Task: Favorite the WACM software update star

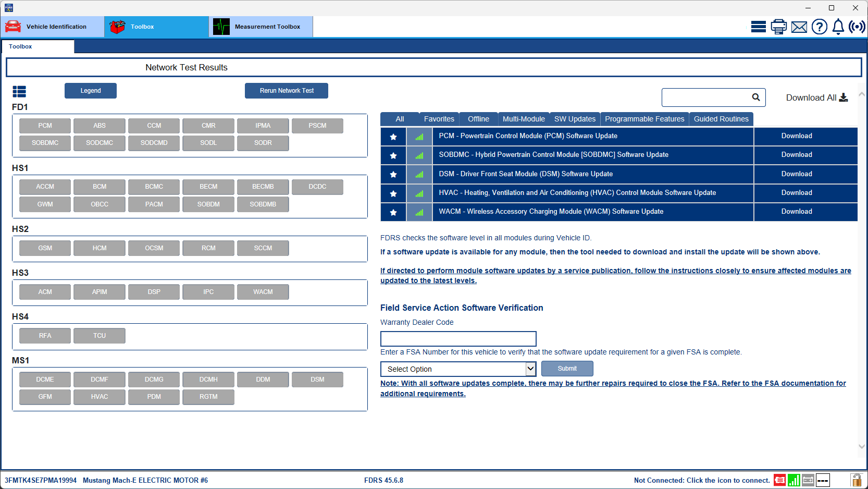Action: 393,212
